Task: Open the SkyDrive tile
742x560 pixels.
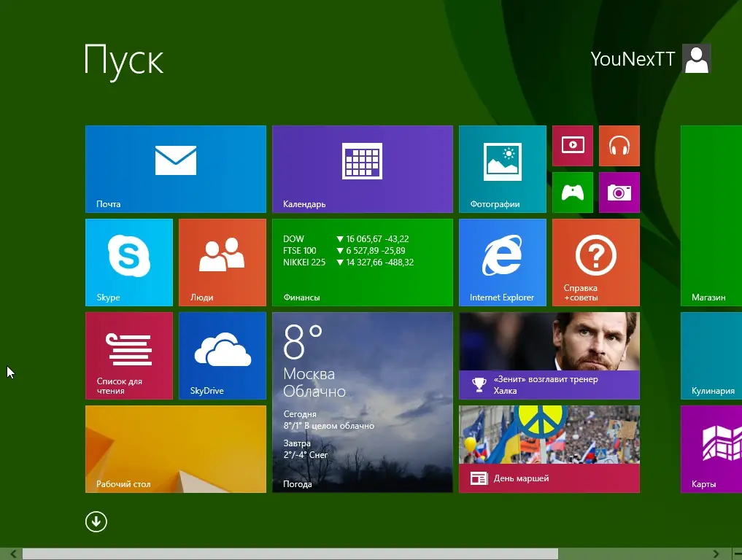Action: pyautogui.click(x=223, y=356)
